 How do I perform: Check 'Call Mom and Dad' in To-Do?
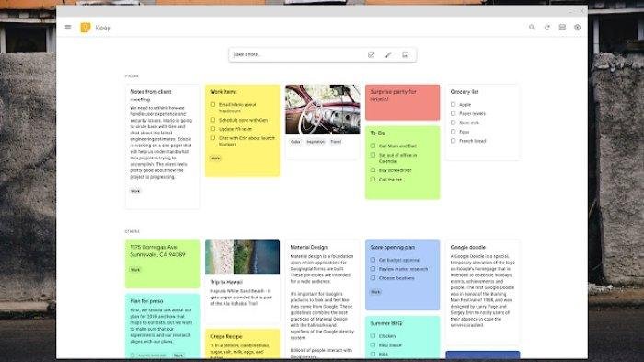(373, 146)
